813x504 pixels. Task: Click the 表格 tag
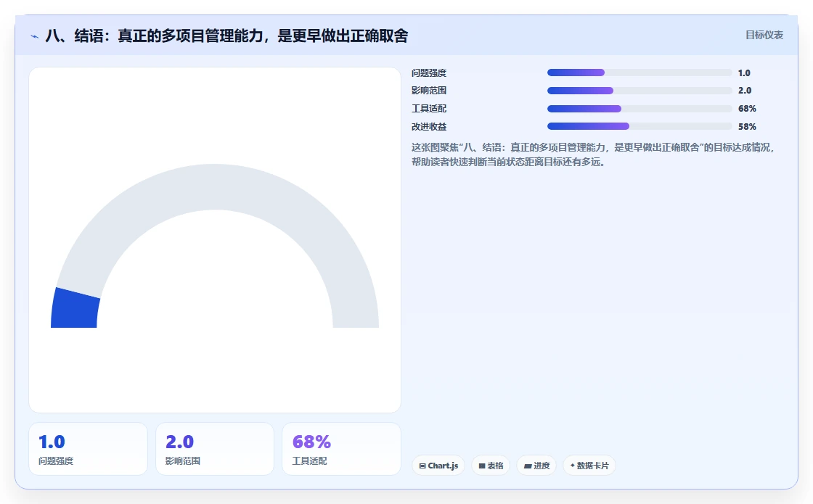[491, 466]
